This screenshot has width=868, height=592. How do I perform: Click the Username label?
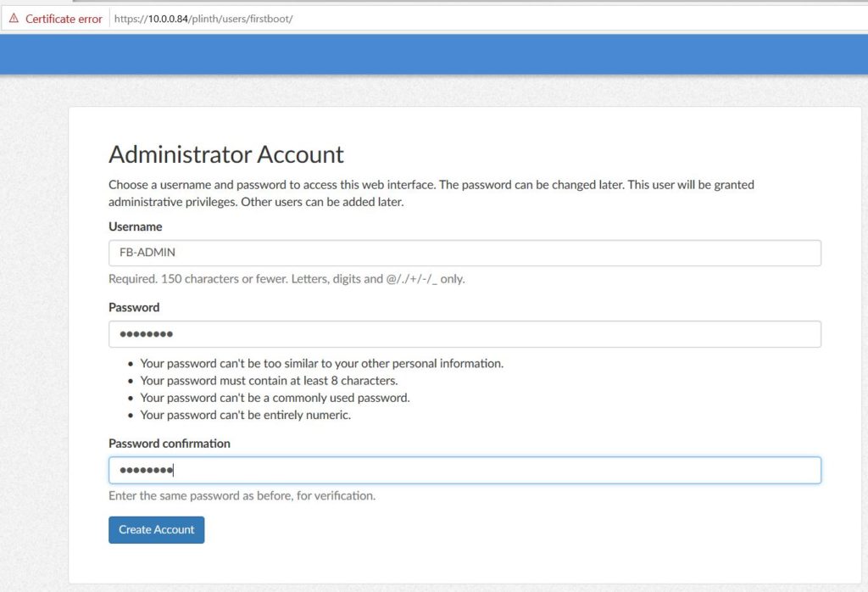[x=135, y=226]
